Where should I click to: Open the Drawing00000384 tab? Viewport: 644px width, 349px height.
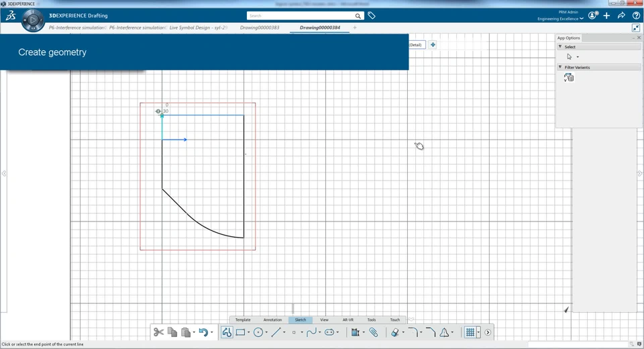320,28
